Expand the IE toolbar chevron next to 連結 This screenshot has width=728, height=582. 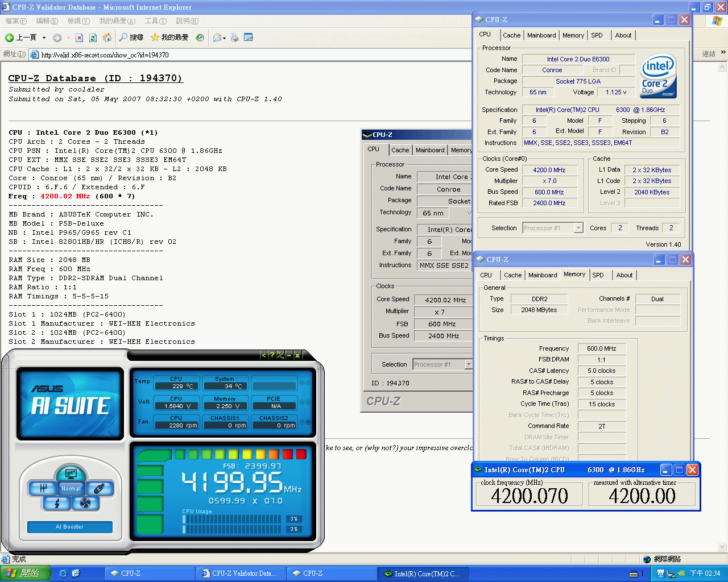coord(723,52)
